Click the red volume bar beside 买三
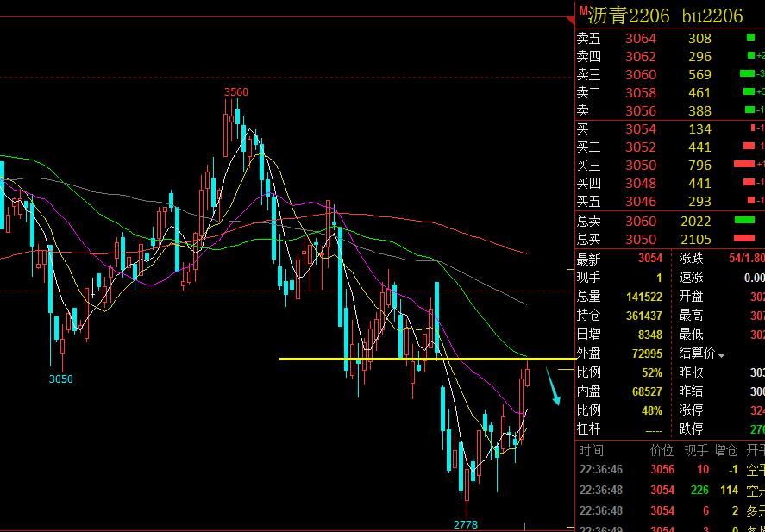Screen dimensions: 765x532 click(744, 165)
